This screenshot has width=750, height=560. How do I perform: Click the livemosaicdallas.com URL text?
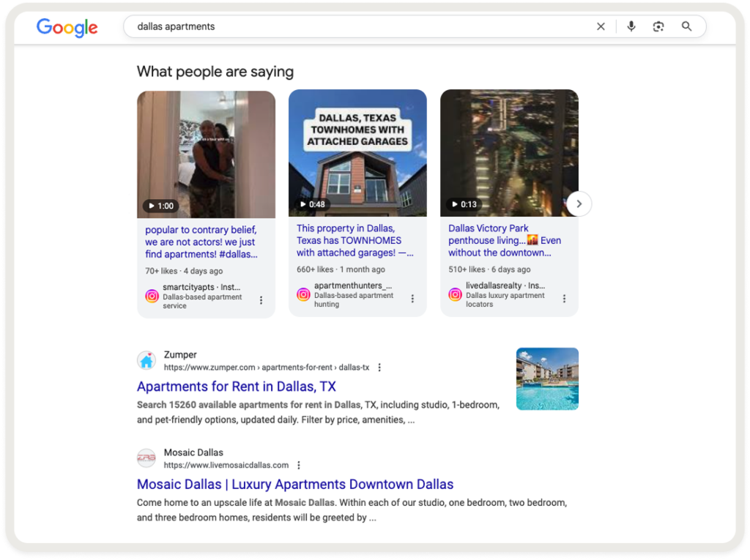coord(226,465)
